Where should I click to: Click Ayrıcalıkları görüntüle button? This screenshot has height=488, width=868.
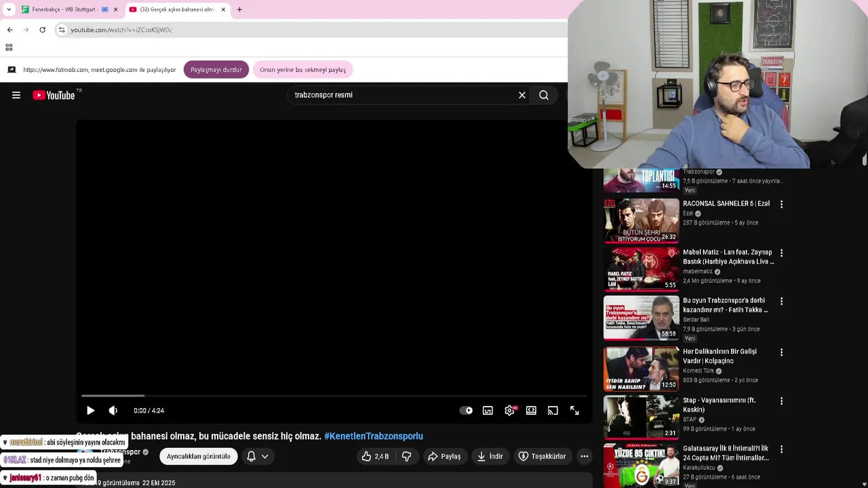coord(199,456)
